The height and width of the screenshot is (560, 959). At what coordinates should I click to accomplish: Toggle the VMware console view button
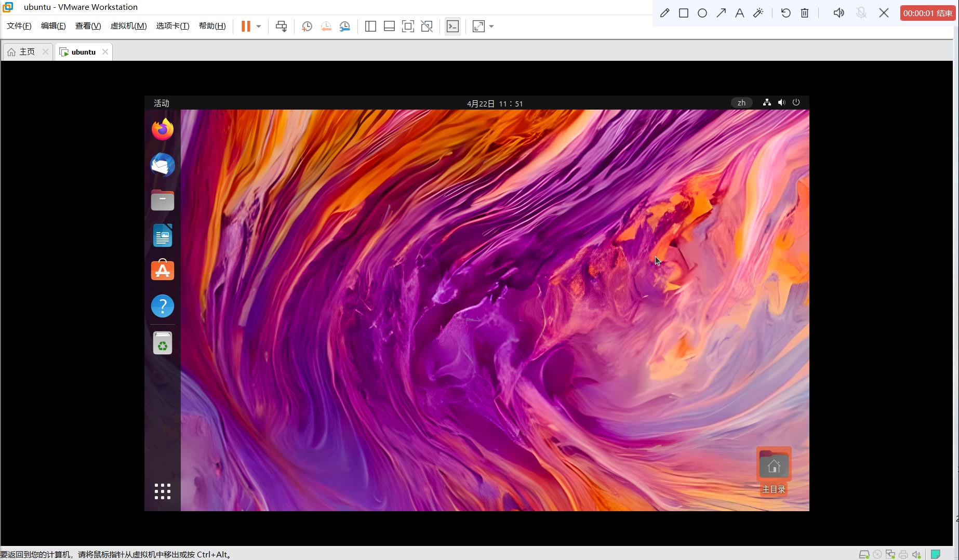pos(452,26)
